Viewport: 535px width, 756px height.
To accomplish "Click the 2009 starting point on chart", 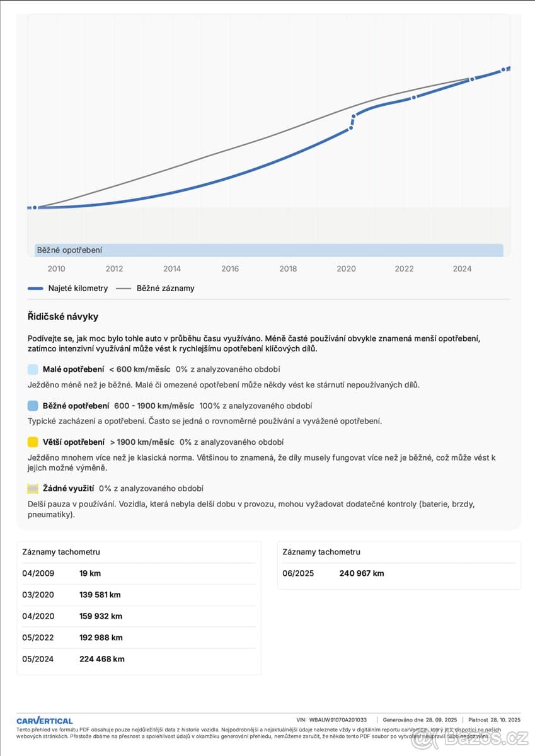I will [35, 207].
